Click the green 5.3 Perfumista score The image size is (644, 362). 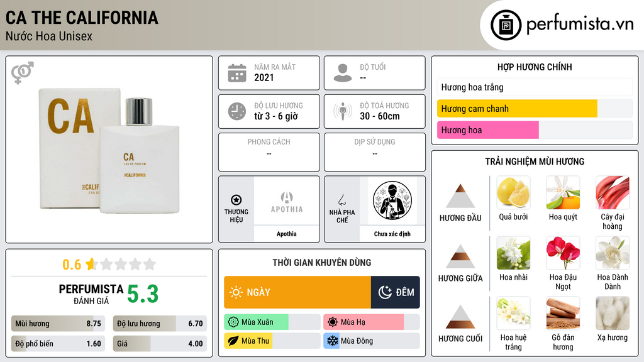(x=143, y=294)
